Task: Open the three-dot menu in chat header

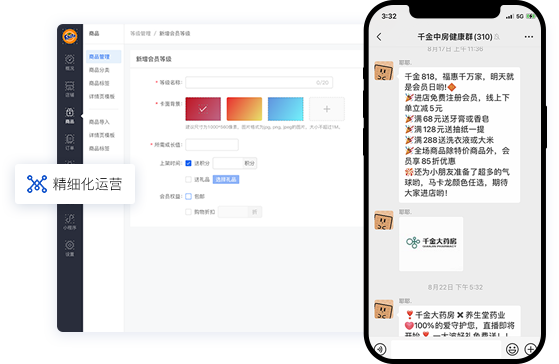Action: (529, 37)
